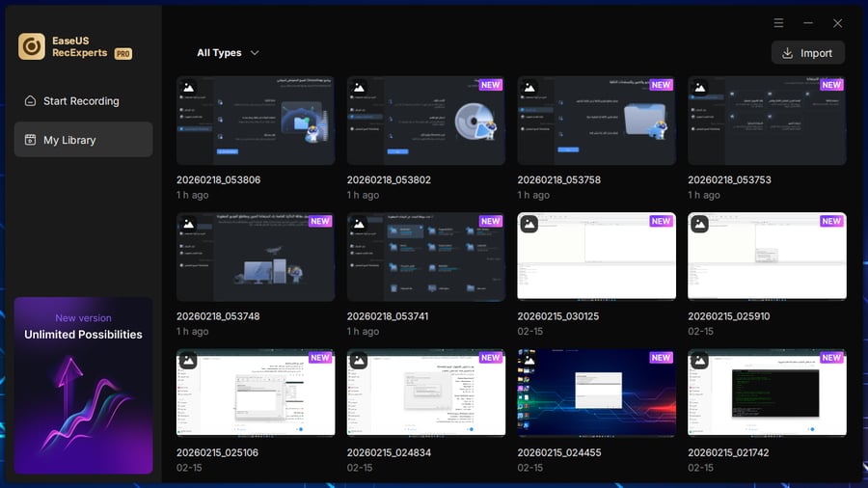Minimize the RecExperts window
Screen dimensions: 868x488
pos(808,23)
